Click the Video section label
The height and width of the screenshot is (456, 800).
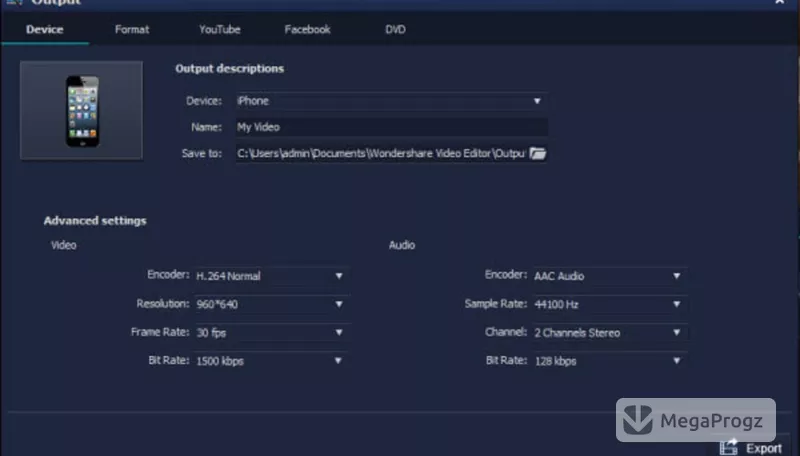[64, 245]
